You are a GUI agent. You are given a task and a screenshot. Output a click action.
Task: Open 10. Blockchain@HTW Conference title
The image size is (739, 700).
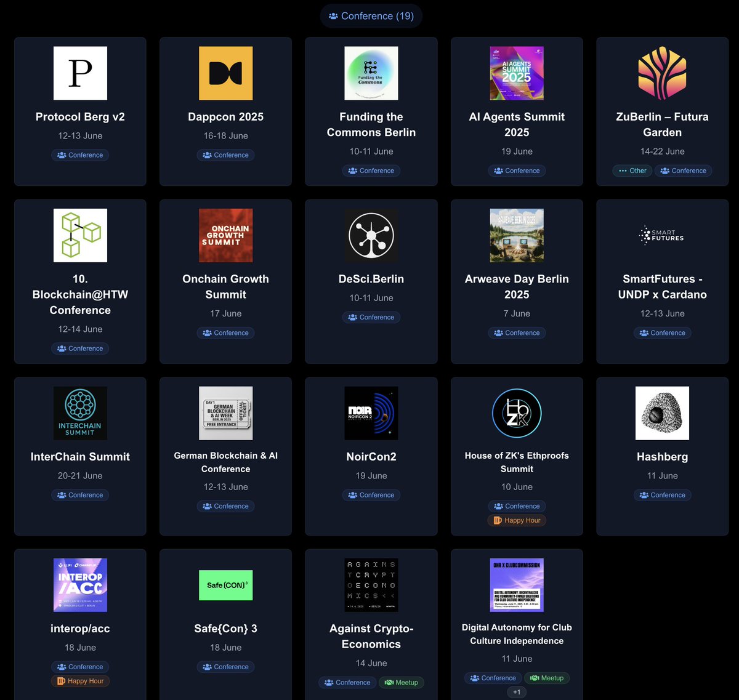pos(80,294)
